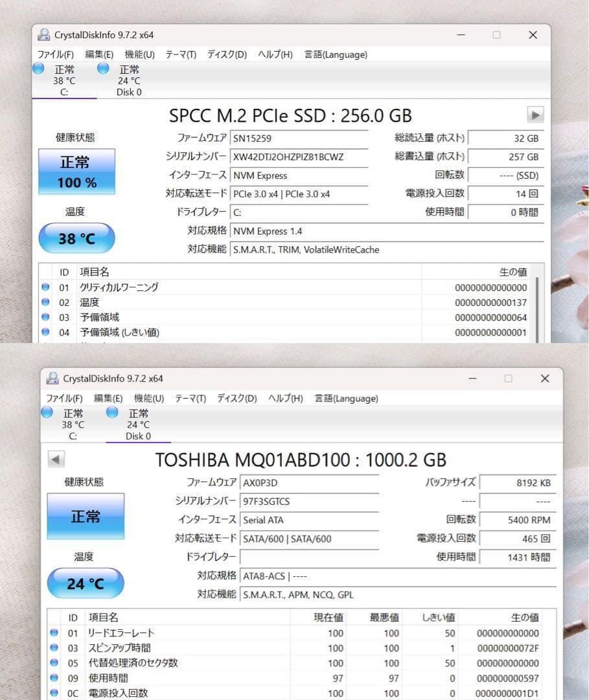The image size is (589, 700).
Task: Toggle the 正常 health status on Toshiba drive
Action: (x=85, y=517)
